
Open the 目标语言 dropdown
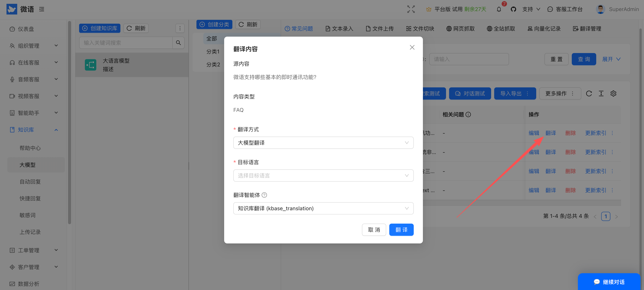pyautogui.click(x=323, y=176)
